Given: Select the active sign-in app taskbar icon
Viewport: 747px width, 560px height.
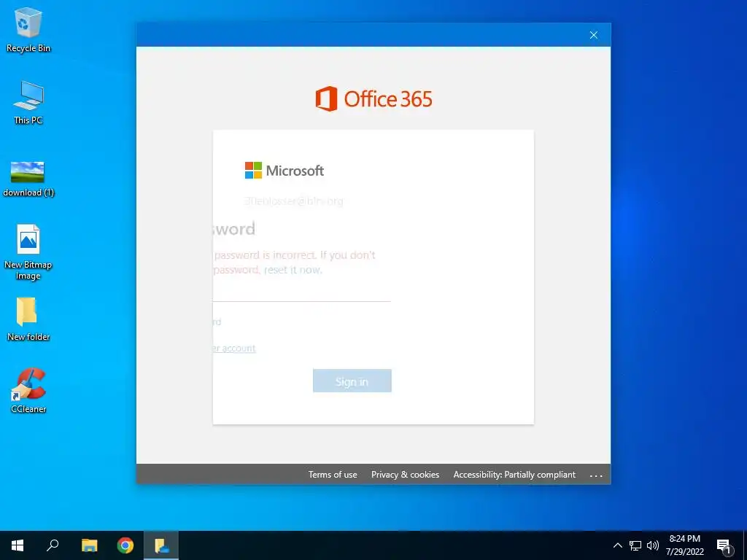Looking at the screenshot, I should 161,545.
